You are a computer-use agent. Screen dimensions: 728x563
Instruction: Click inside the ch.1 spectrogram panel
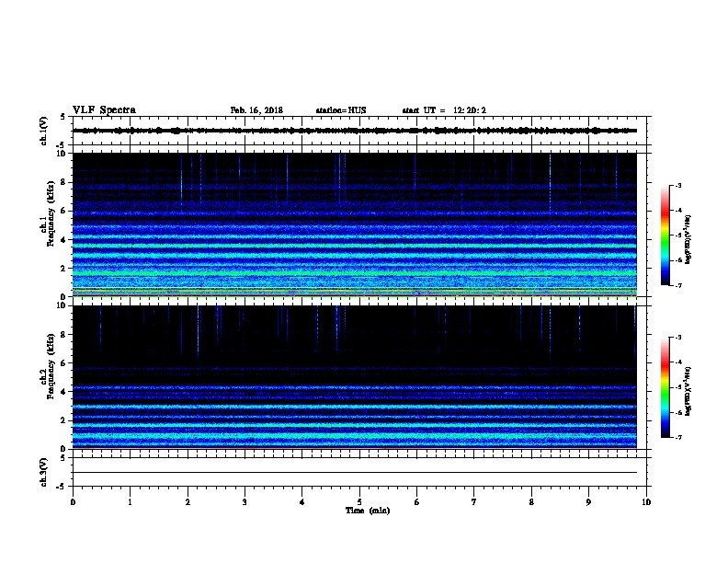(x=354, y=224)
